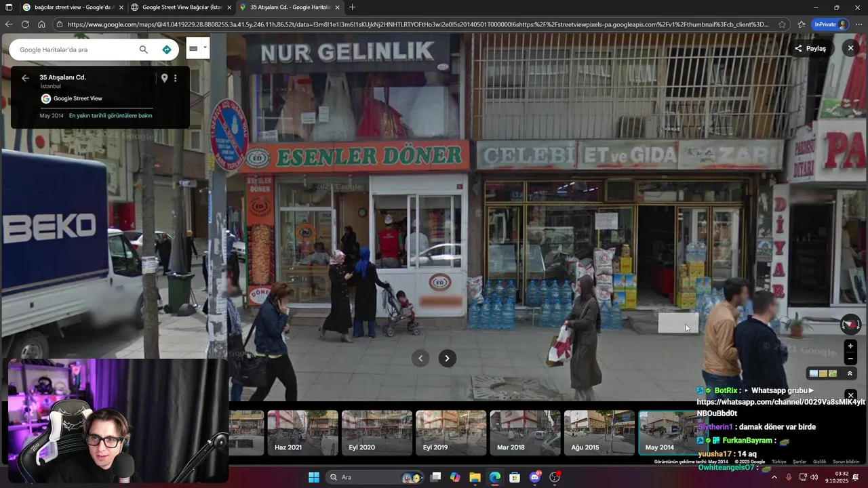Select the Mar 2018 imagery thumbnail

click(x=525, y=432)
